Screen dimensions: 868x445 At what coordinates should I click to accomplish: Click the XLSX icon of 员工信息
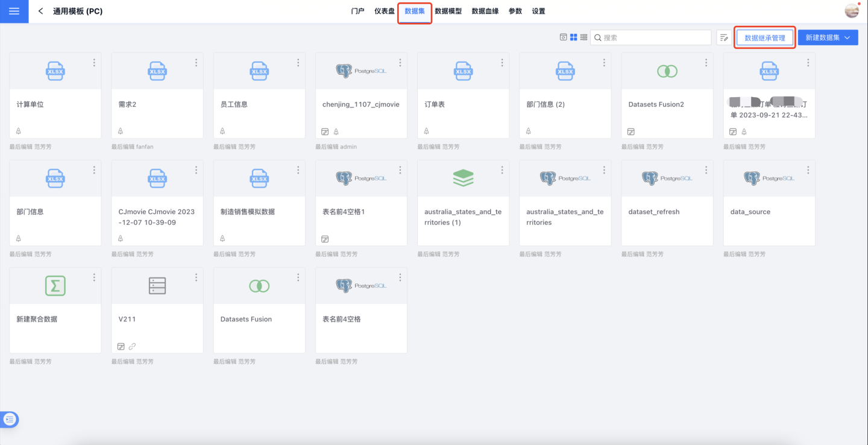click(x=259, y=71)
